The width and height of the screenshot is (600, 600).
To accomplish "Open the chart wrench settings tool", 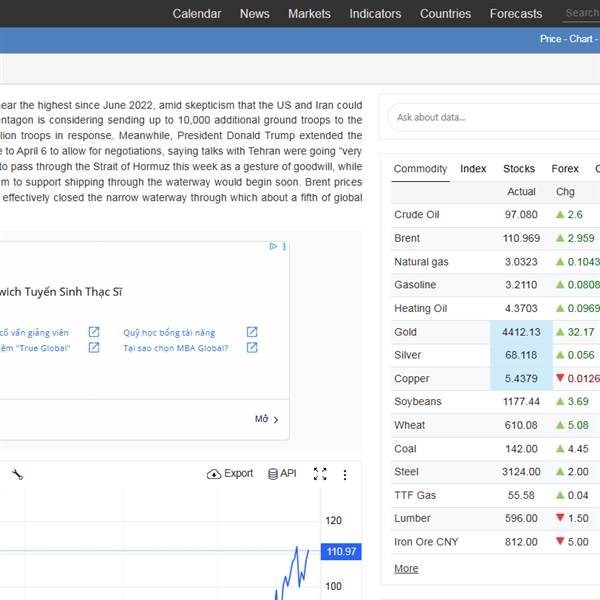I will click(x=18, y=474).
